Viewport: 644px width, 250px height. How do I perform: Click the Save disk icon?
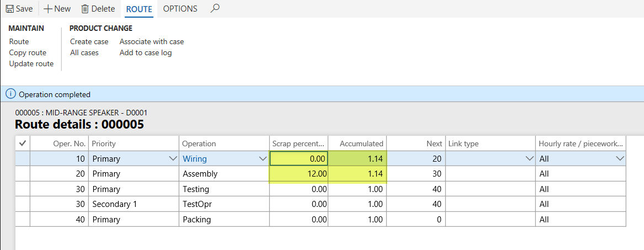(x=9, y=9)
